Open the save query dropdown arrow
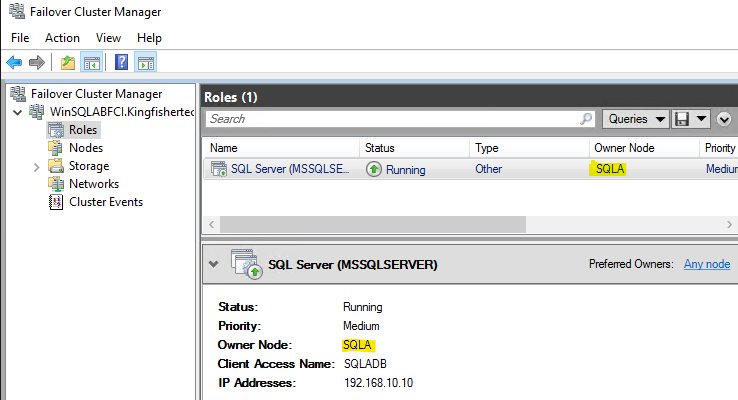The height and width of the screenshot is (400, 738). coord(701,119)
